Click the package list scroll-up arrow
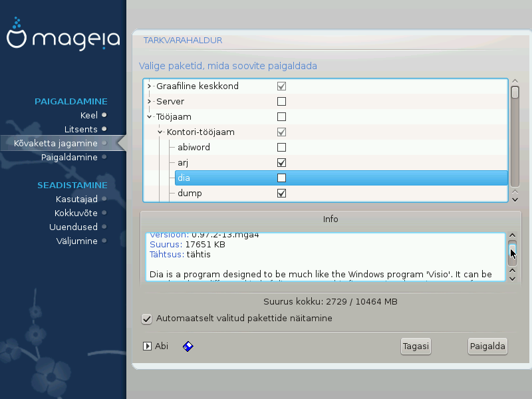 click(x=514, y=83)
